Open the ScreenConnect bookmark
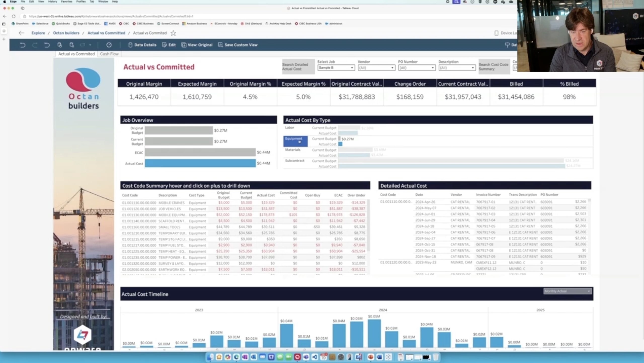 (x=168, y=24)
